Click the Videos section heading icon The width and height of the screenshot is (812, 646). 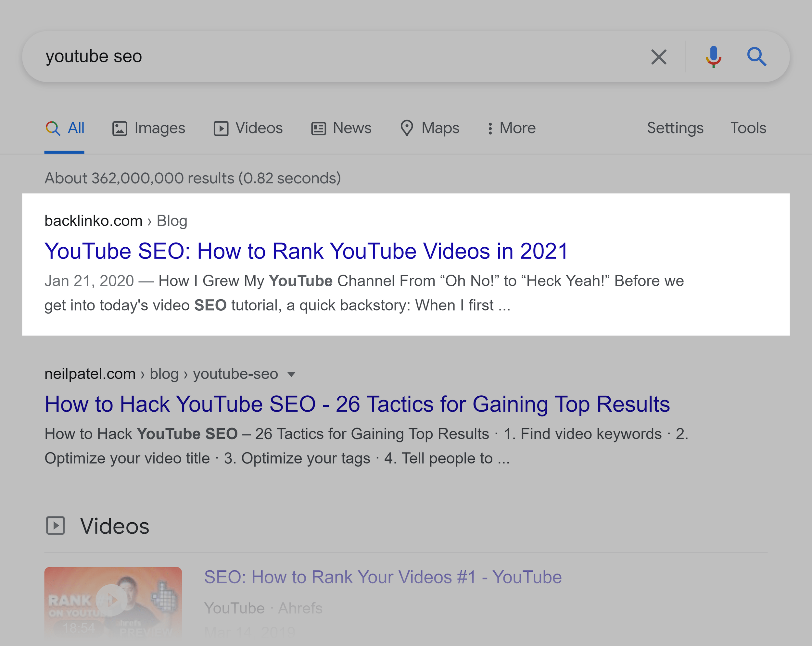(55, 526)
